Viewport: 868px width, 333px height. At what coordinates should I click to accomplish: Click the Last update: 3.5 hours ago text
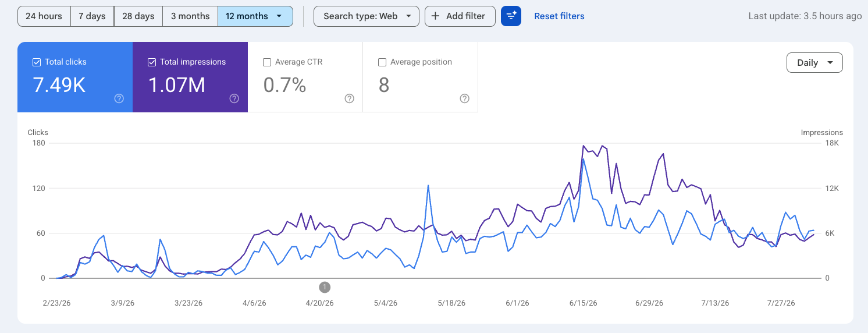pyautogui.click(x=805, y=16)
